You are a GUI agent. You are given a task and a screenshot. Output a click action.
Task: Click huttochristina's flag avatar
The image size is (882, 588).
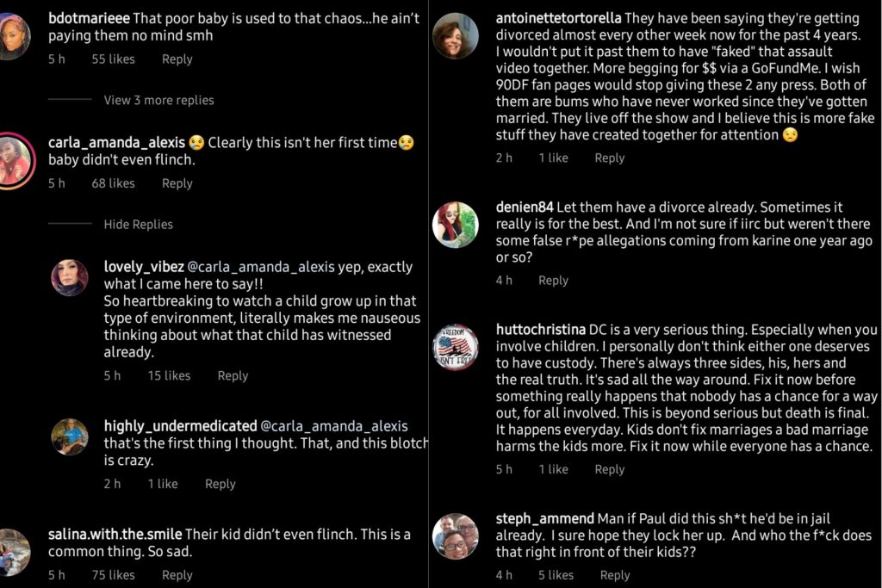455,347
